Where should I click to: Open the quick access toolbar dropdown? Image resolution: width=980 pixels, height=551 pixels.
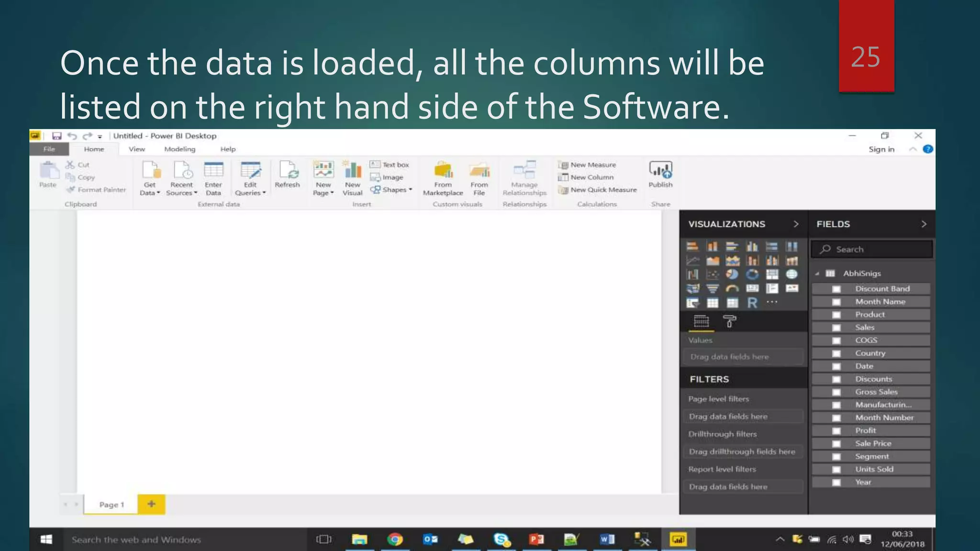point(100,136)
